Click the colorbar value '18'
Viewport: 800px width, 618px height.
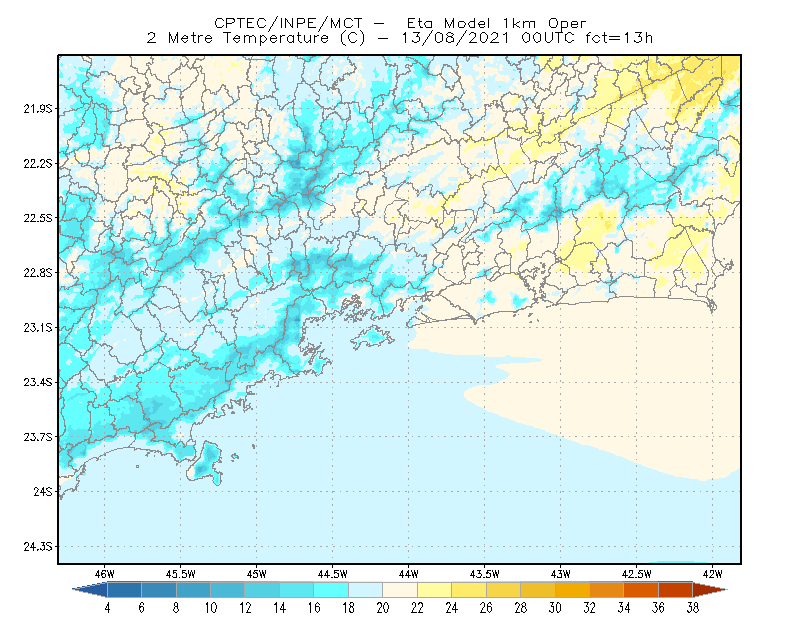(x=348, y=608)
